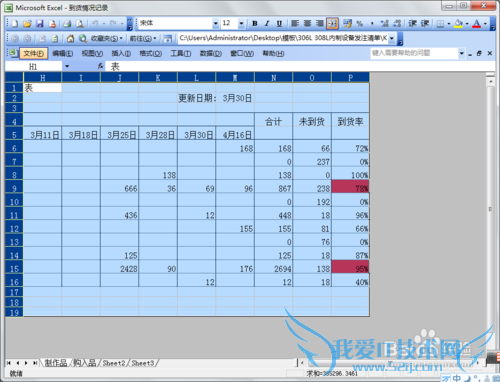This screenshot has width=500, height=382.
Task: Open the 插入(I) menu
Action: pyautogui.click(x=121, y=53)
